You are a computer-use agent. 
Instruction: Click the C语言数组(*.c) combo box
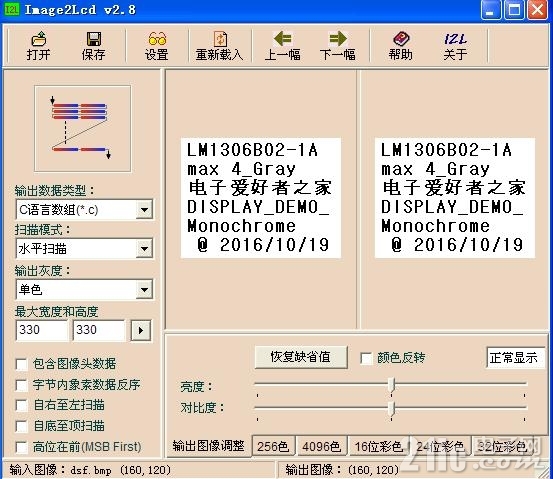pyautogui.click(x=84, y=210)
